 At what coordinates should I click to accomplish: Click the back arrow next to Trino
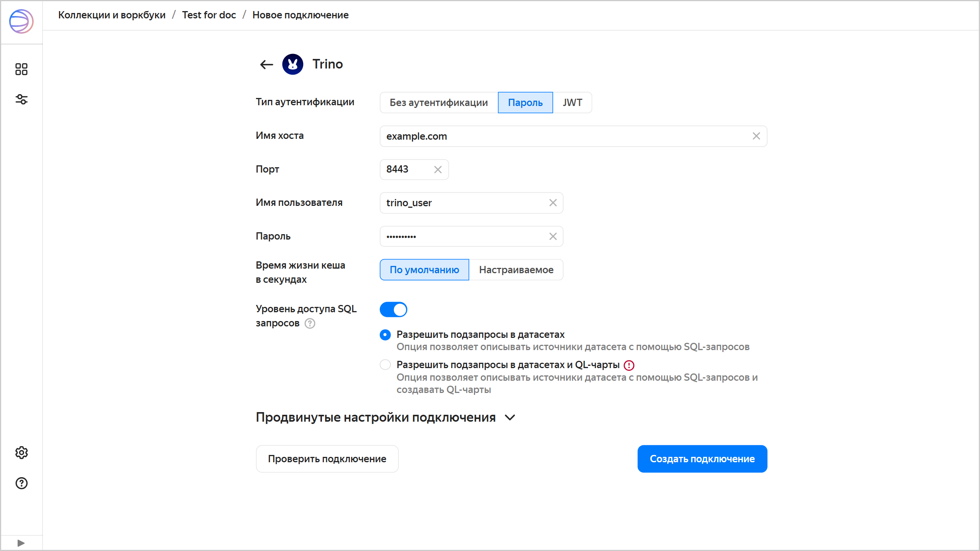[x=266, y=64]
